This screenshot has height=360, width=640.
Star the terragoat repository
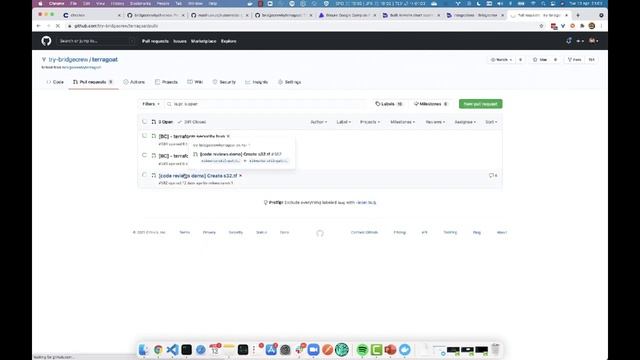(x=540, y=60)
